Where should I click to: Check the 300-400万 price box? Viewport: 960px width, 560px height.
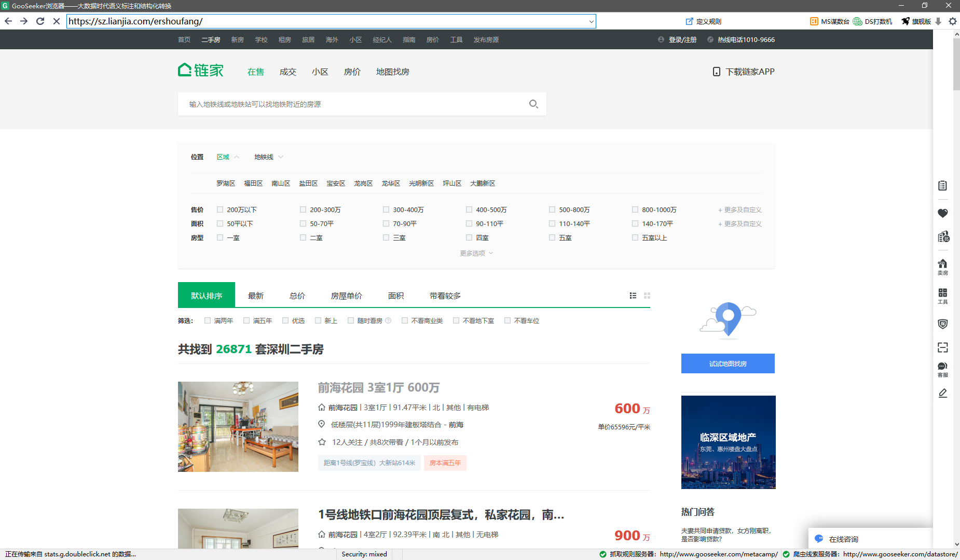(386, 209)
